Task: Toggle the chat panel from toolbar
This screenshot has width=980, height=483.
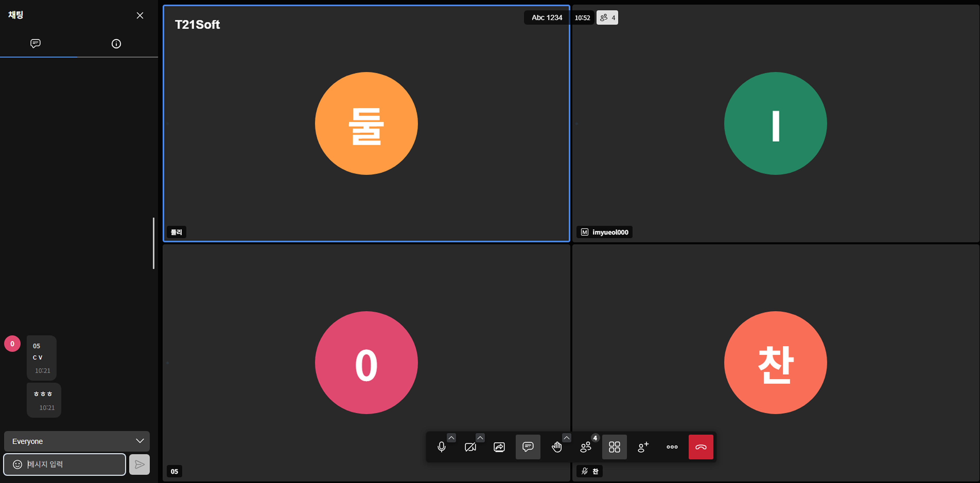Action: click(528, 447)
